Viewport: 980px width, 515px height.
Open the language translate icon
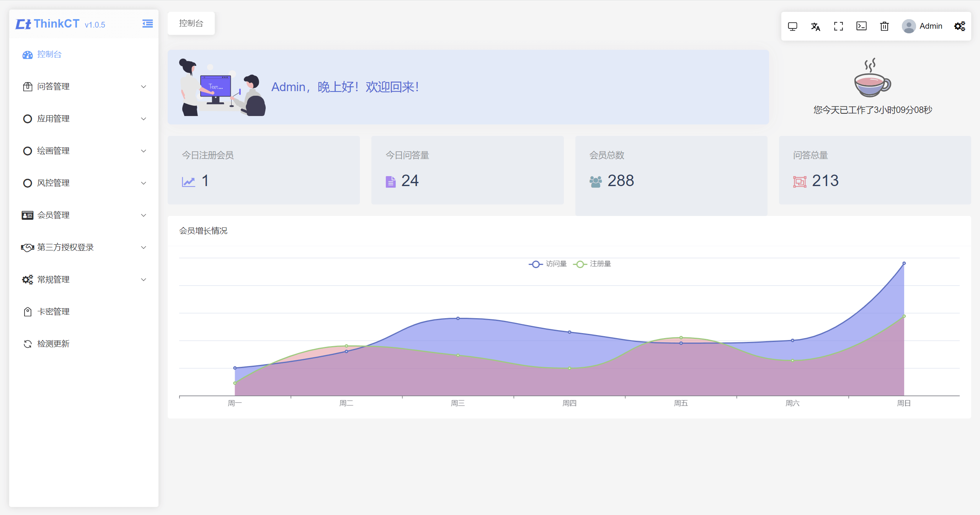coord(815,26)
